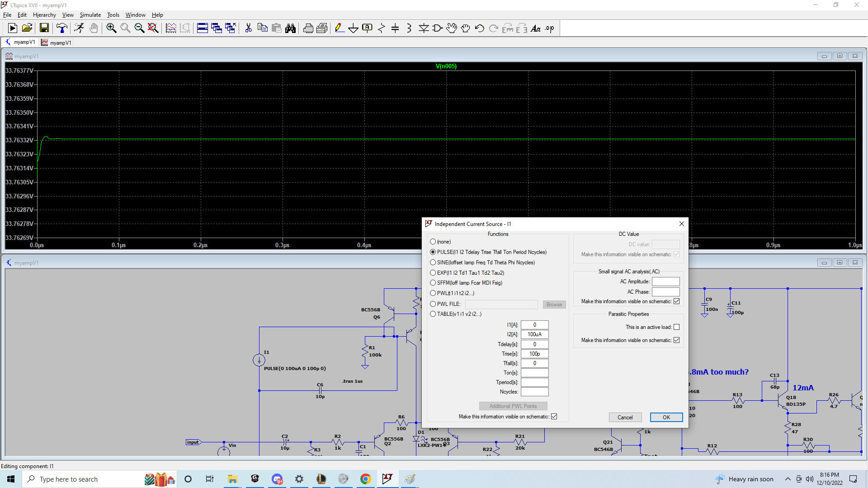Select the Draw Wire pencil tool

coord(340,28)
